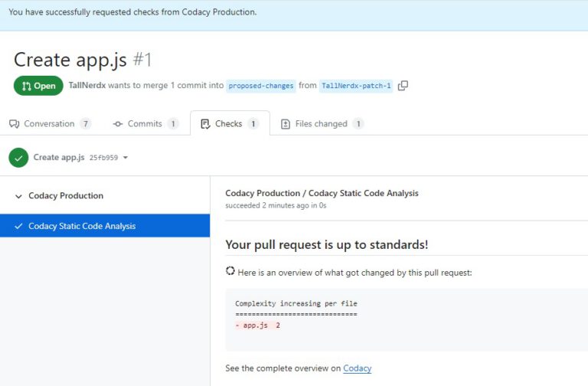
Task: Click the Files changed count badge
Action: click(358, 124)
